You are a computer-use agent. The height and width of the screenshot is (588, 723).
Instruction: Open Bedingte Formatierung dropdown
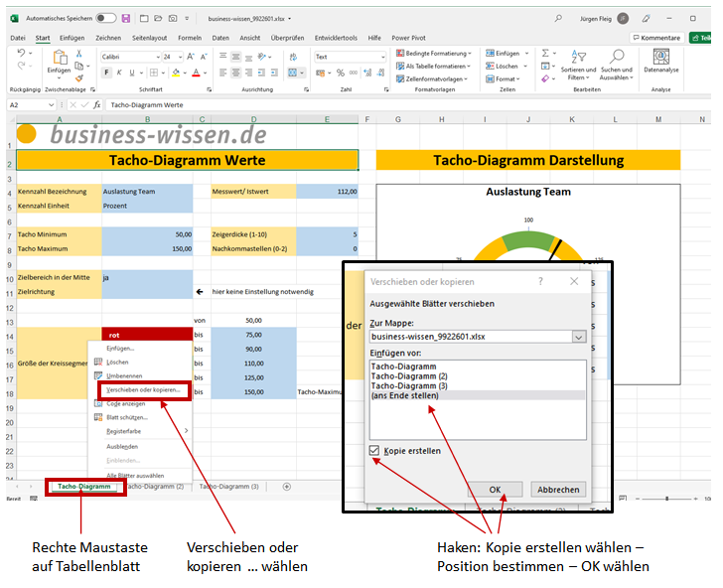(434, 54)
